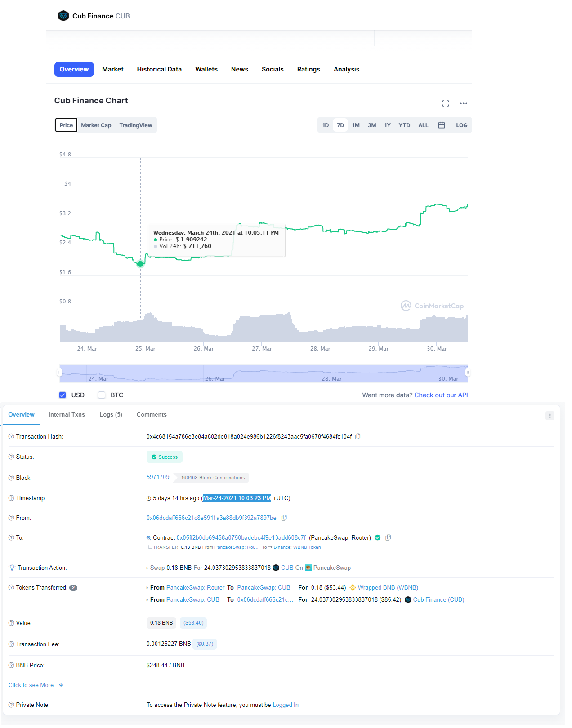572x728 pixels.
Task: Click From field help icon
Action: point(11,518)
